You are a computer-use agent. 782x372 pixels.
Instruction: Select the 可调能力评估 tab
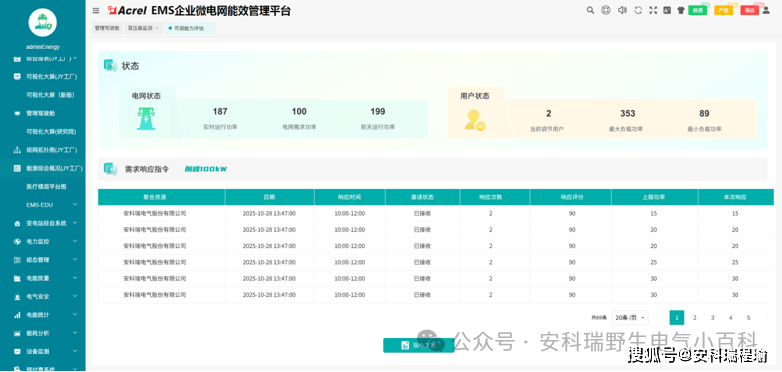tap(190, 28)
